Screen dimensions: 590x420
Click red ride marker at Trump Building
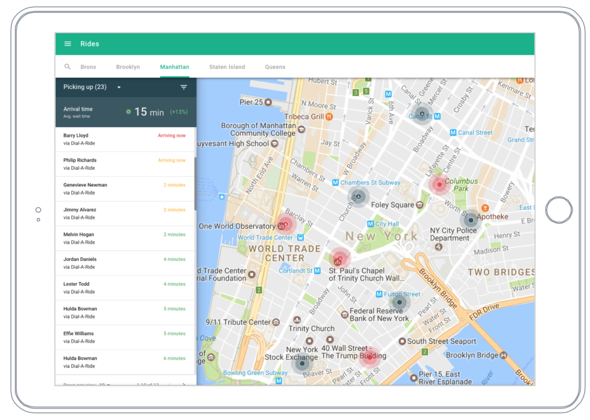tap(370, 358)
